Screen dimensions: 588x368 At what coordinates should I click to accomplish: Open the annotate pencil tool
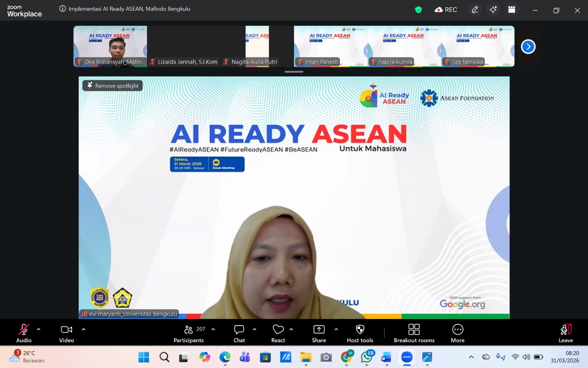click(475, 10)
